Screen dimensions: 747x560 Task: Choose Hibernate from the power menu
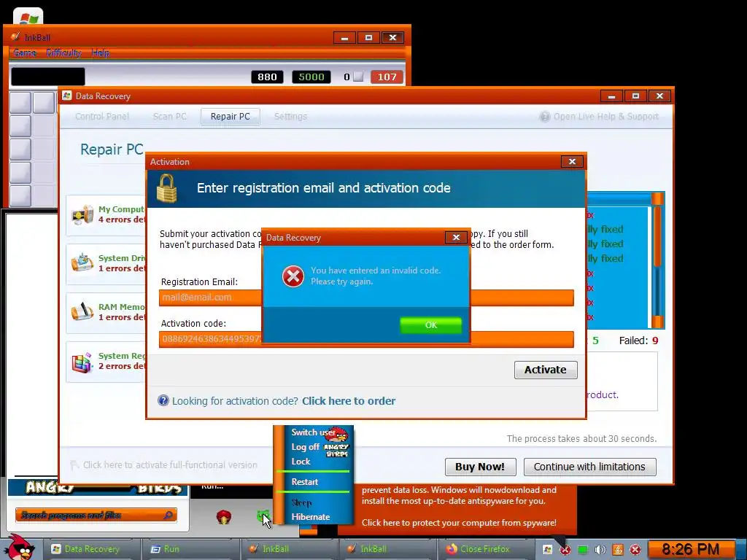pyautogui.click(x=311, y=517)
